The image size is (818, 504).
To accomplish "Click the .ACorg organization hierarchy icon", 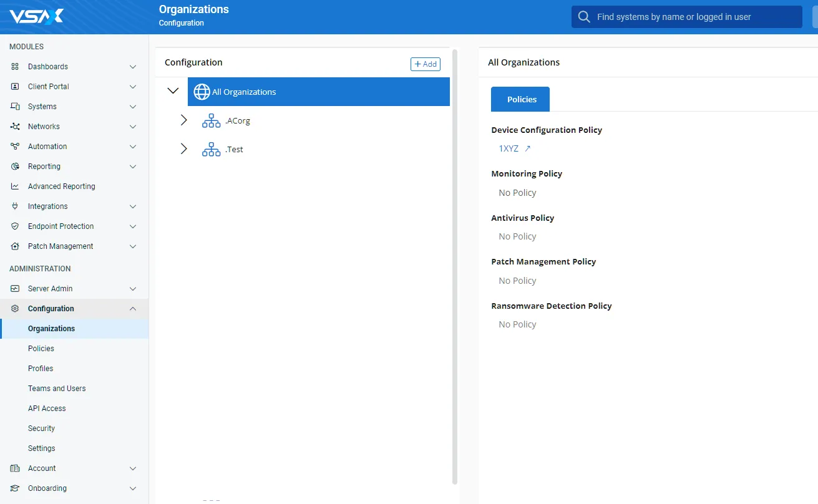I will click(211, 121).
